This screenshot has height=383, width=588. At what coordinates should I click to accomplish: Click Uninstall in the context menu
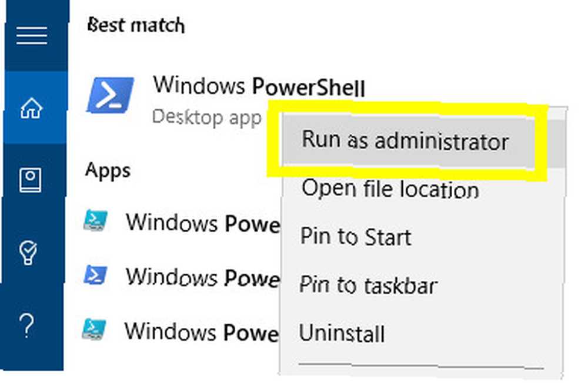pos(342,333)
